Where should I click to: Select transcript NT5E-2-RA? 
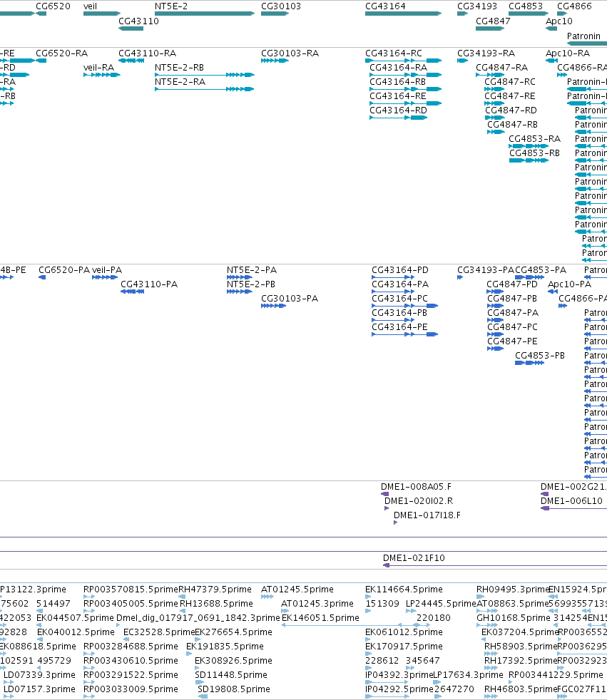point(180,82)
